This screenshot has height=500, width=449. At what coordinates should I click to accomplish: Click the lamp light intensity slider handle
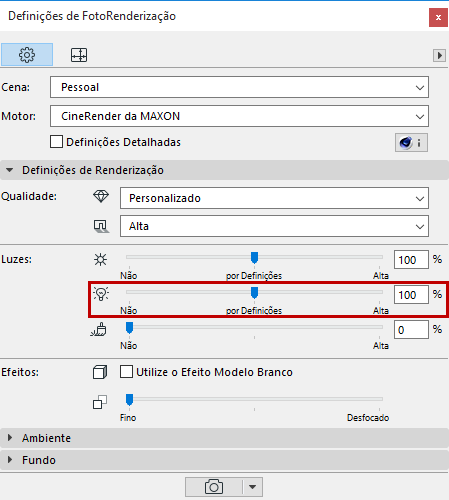(x=254, y=293)
